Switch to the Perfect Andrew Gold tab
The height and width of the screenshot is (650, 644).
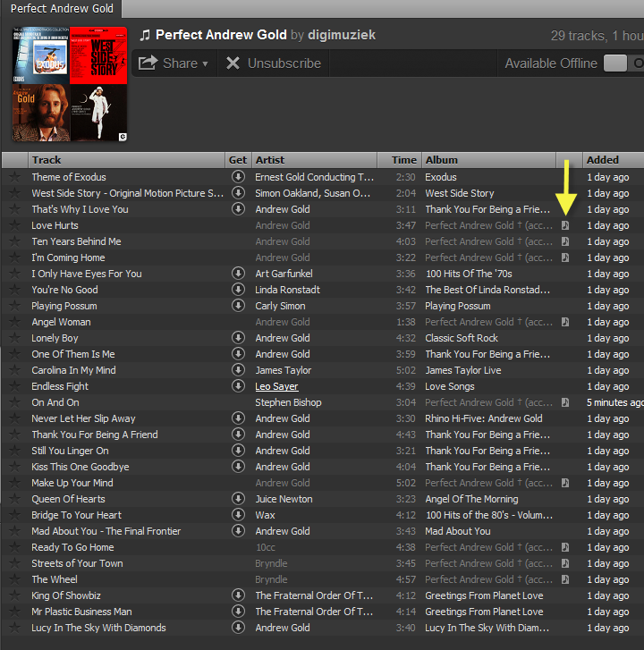(x=62, y=8)
